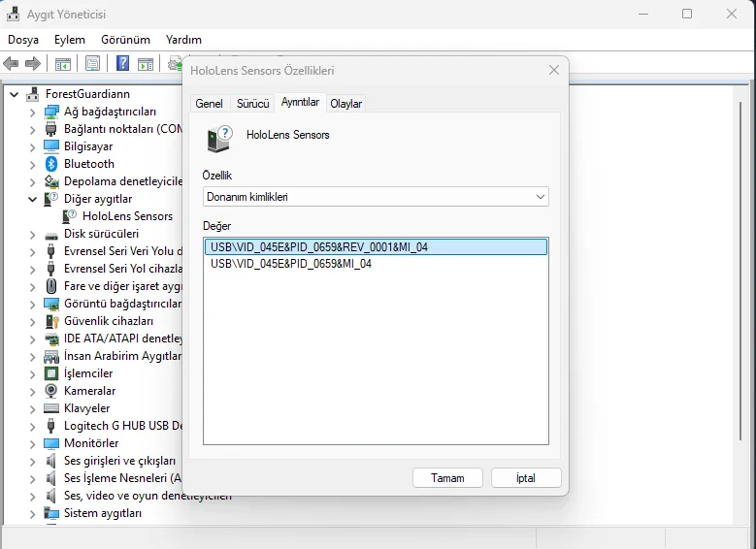The width and height of the screenshot is (756, 549).
Task: Switch to the Genel tab
Action: pos(209,104)
